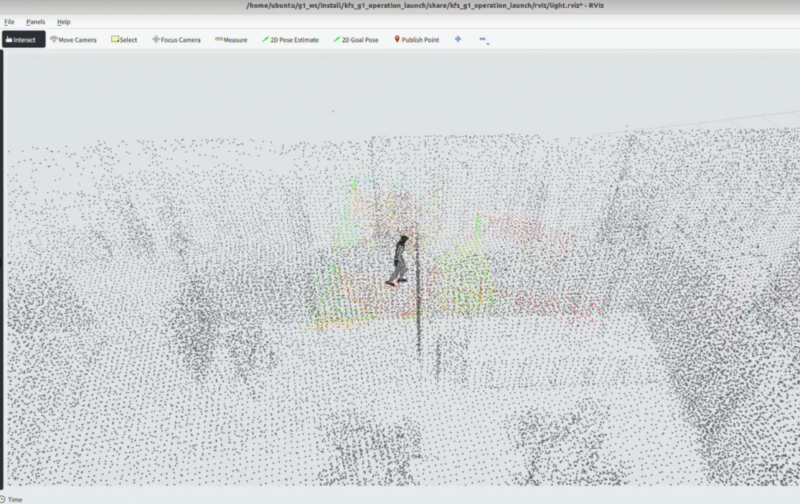Viewport: 800px width, 504px height.
Task: Open the Panels menu
Action: coord(35,22)
